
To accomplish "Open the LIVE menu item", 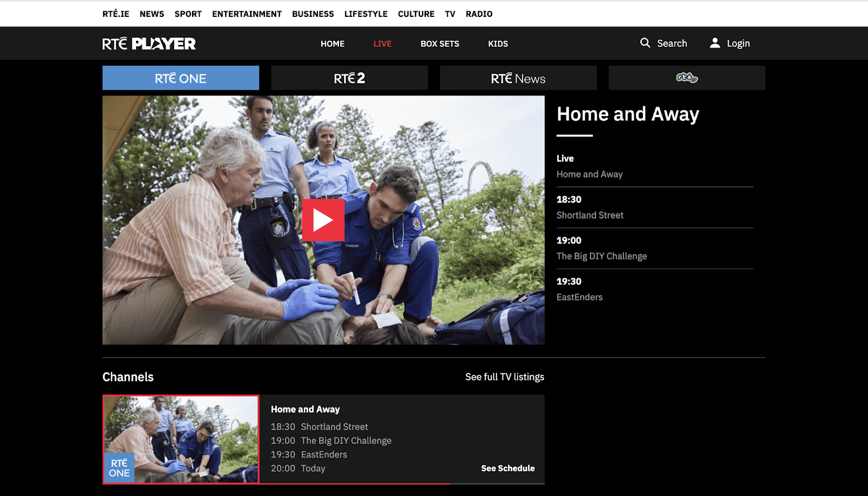I will [382, 44].
